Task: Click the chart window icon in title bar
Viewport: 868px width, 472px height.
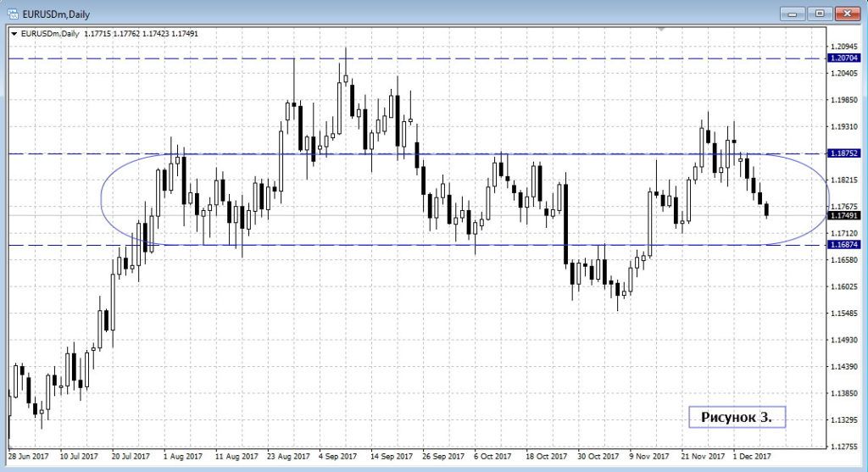Action: point(13,13)
